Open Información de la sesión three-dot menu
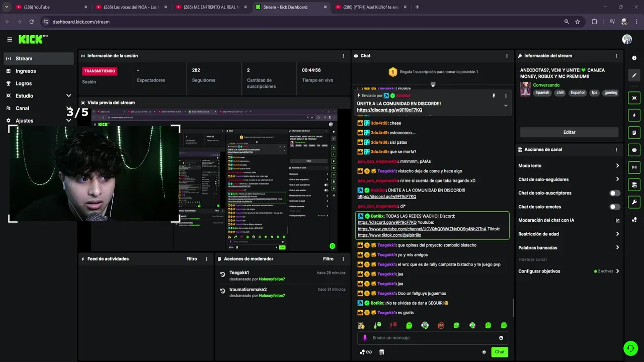 (x=343, y=56)
